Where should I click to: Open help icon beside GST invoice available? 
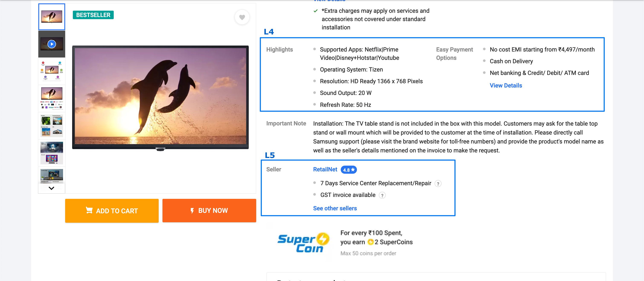[x=382, y=195]
